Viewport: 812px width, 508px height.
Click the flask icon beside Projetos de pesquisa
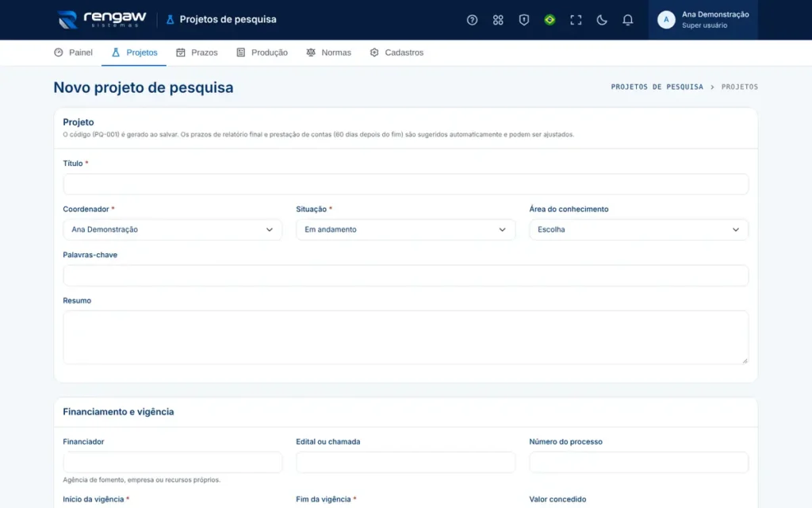[x=170, y=20]
